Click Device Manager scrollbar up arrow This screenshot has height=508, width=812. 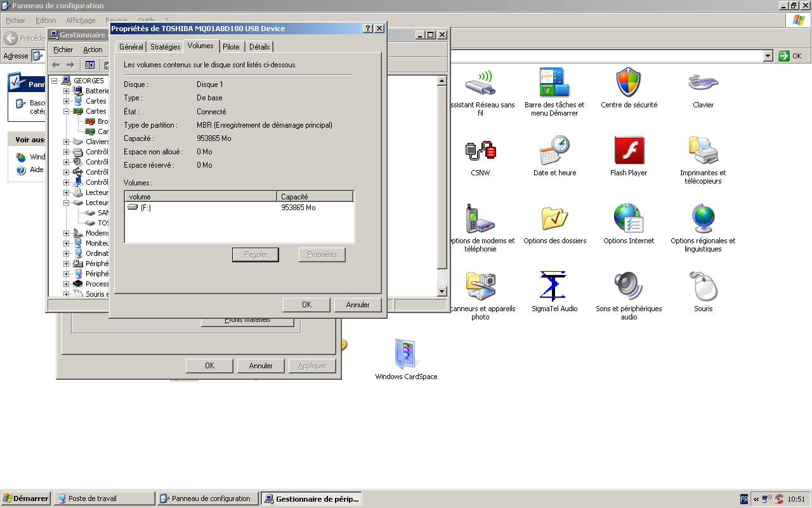click(442, 81)
